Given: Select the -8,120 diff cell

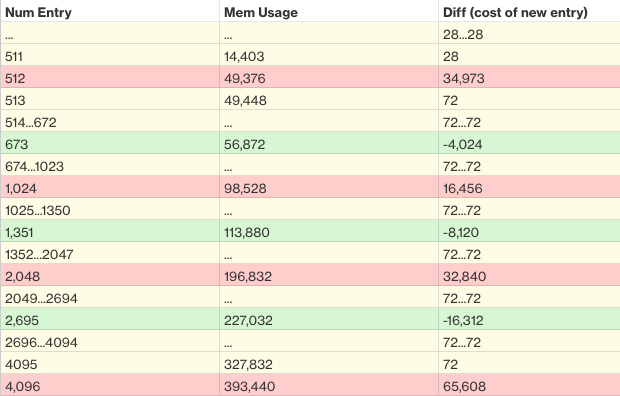Looking at the screenshot, I should tap(529, 231).
